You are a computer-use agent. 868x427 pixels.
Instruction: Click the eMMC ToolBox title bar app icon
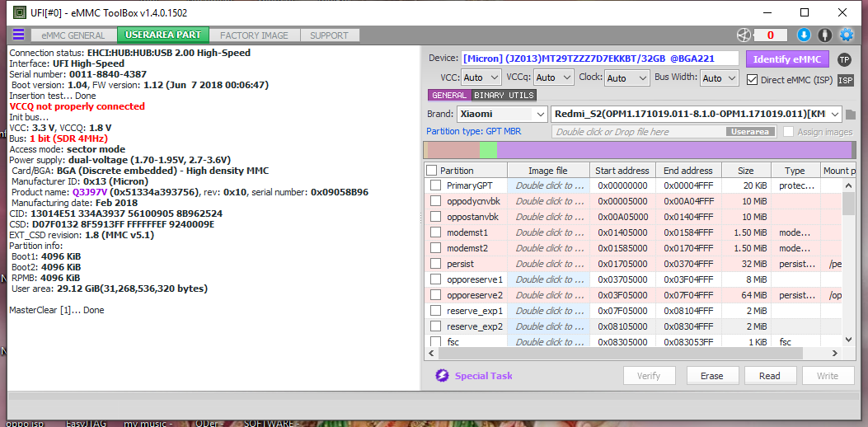pos(19,12)
